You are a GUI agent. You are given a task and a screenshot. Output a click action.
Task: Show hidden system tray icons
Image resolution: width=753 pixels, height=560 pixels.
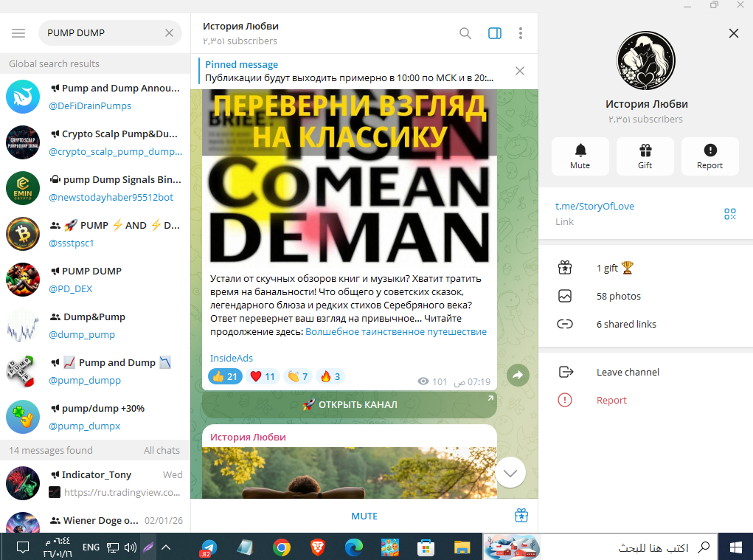(x=166, y=547)
